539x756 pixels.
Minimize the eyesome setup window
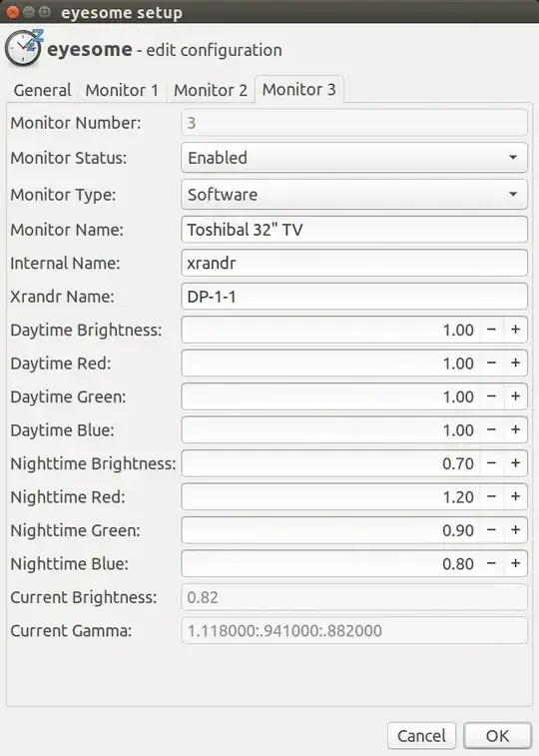[29, 12]
